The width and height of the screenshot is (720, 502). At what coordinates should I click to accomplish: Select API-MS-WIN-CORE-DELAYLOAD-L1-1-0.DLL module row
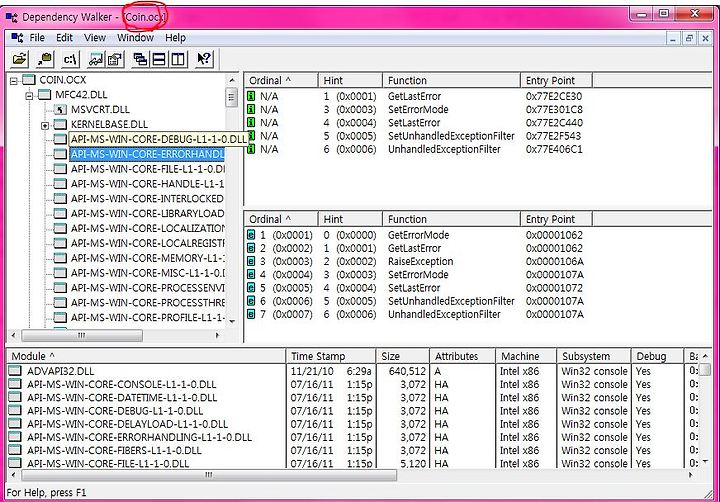[127, 424]
